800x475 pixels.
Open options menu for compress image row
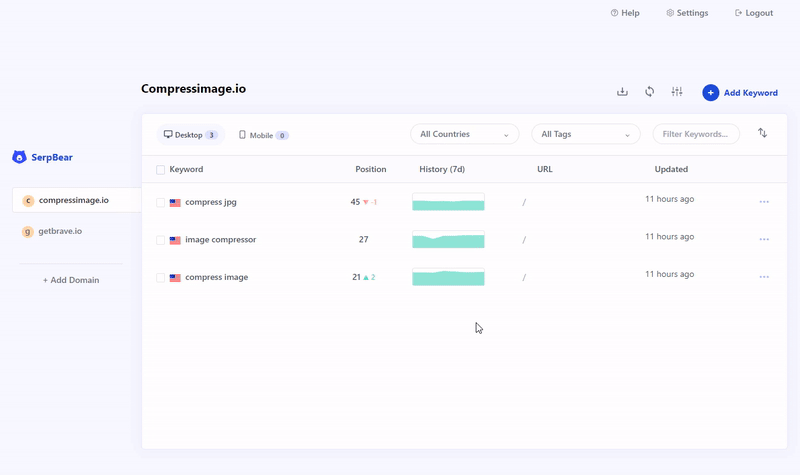point(764,277)
